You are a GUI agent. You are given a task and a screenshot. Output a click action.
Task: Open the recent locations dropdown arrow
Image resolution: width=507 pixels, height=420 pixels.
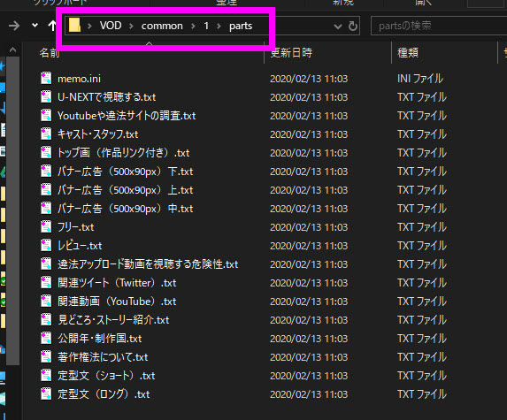(x=35, y=25)
